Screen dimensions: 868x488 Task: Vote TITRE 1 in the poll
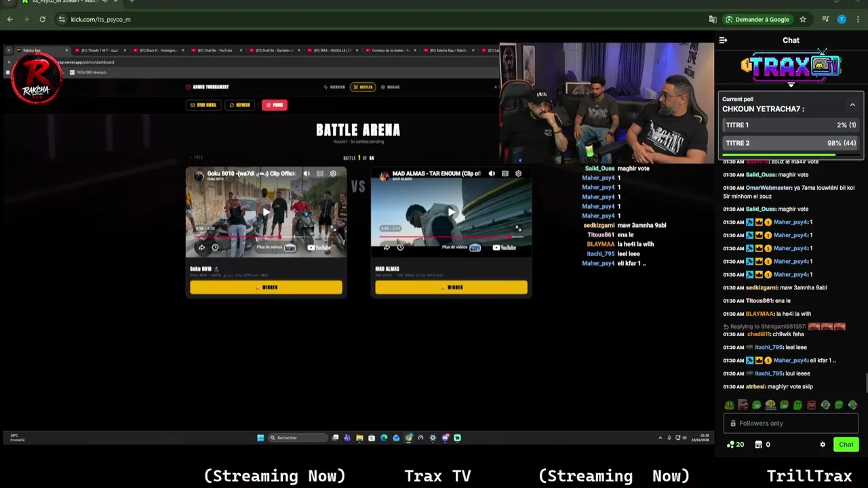coord(791,125)
